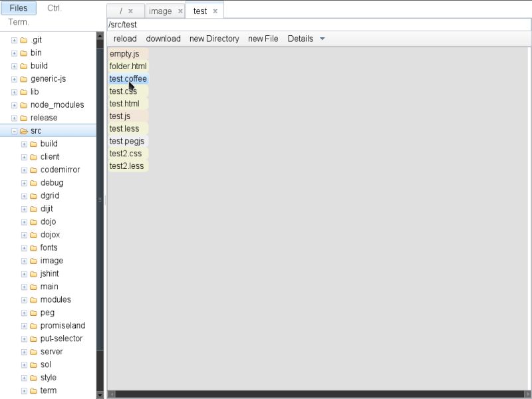Expand the lib tree node
532x399 pixels.
(14, 91)
